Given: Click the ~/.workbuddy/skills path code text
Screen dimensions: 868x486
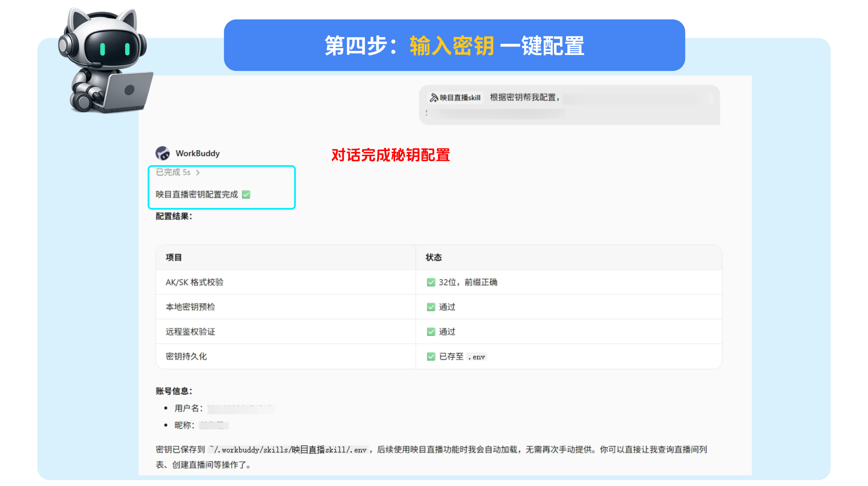Looking at the screenshot, I should 289,450.
